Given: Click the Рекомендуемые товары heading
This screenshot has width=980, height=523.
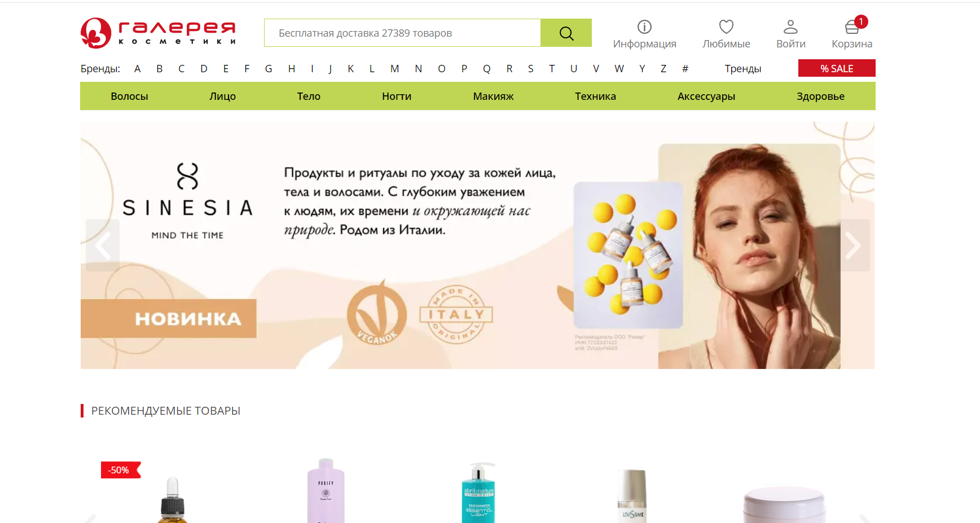Looking at the screenshot, I should (x=166, y=411).
